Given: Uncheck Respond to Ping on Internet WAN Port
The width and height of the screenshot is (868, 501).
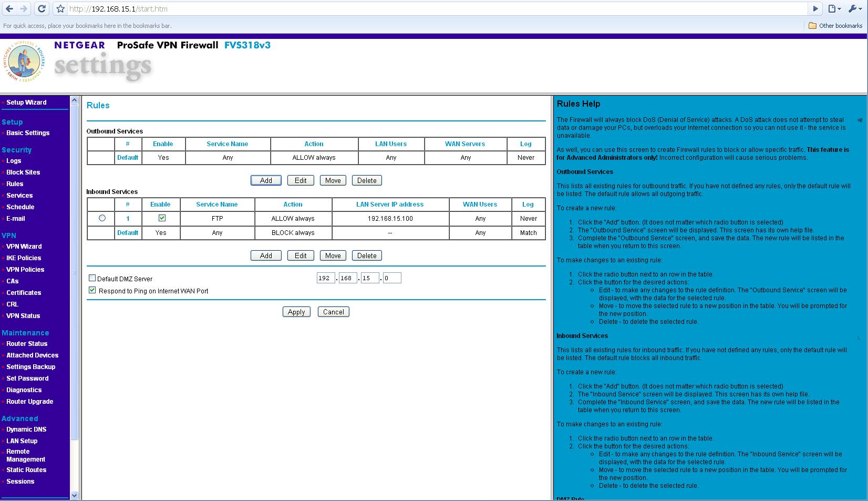Looking at the screenshot, I should 92,290.
